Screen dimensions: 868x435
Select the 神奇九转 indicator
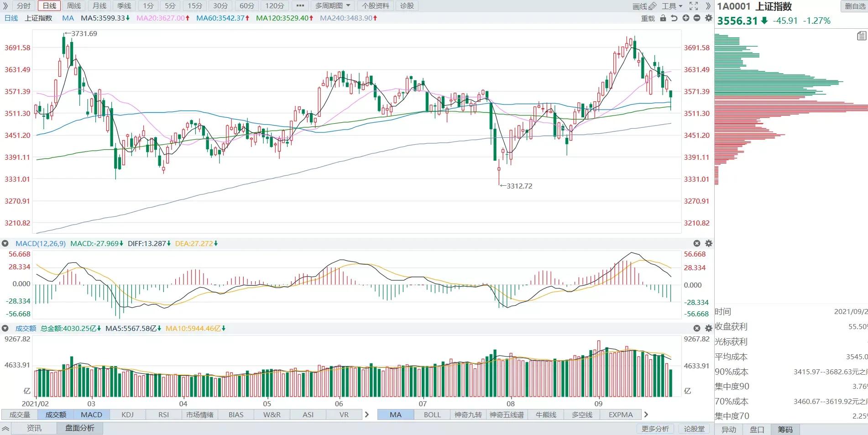click(x=468, y=414)
